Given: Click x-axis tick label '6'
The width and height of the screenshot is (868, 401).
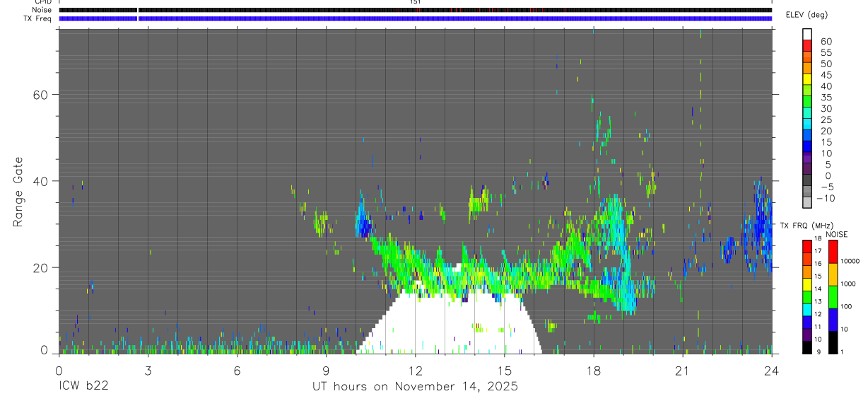Looking at the screenshot, I should coord(237,370).
